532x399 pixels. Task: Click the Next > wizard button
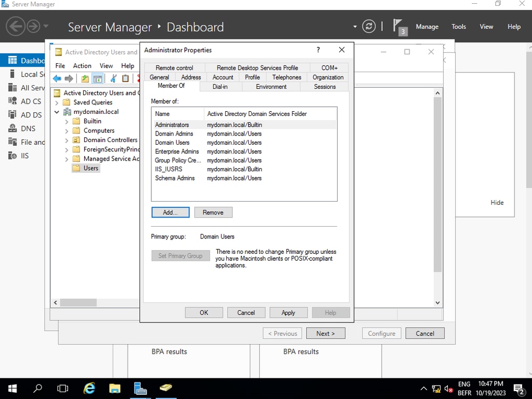[326, 333]
